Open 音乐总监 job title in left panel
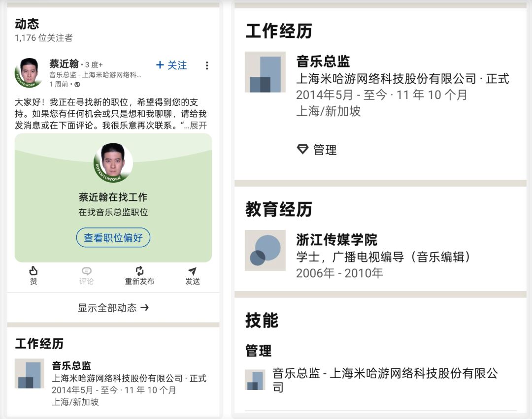This screenshot has width=532, height=419. click(x=71, y=365)
